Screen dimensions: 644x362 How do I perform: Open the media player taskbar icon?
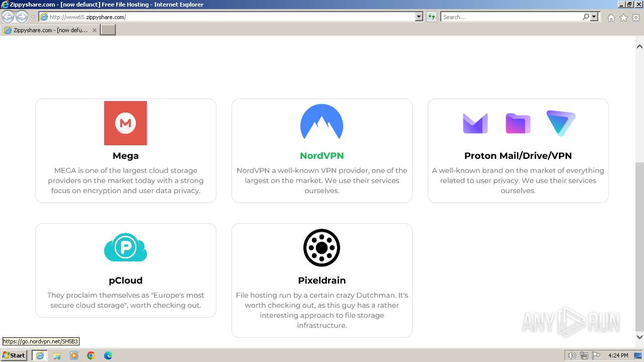tap(74, 355)
